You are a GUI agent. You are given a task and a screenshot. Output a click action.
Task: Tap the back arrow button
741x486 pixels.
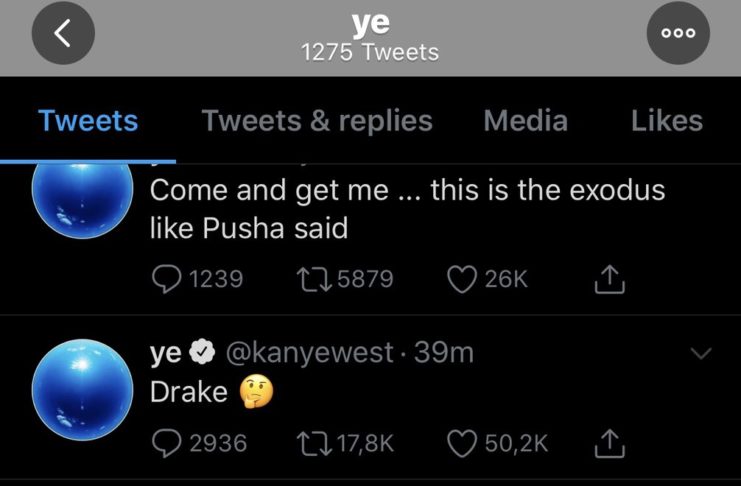pos(62,34)
